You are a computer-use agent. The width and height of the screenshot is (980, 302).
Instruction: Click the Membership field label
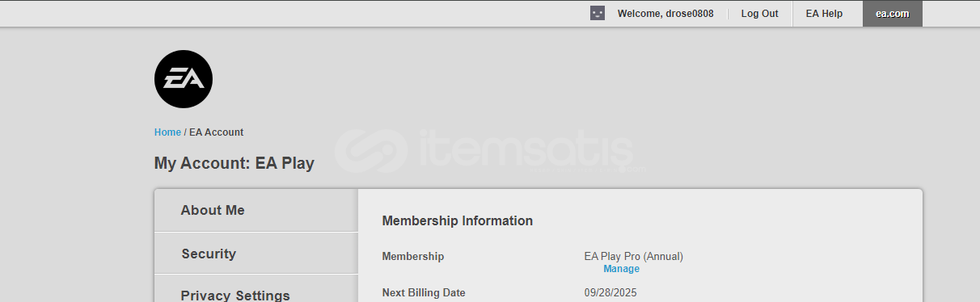tap(412, 257)
